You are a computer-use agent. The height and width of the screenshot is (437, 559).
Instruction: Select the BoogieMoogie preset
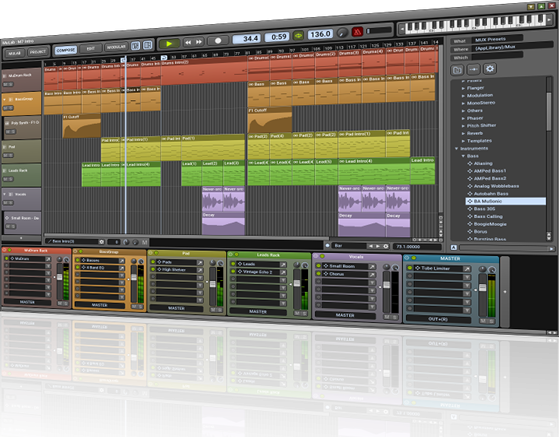coord(489,224)
